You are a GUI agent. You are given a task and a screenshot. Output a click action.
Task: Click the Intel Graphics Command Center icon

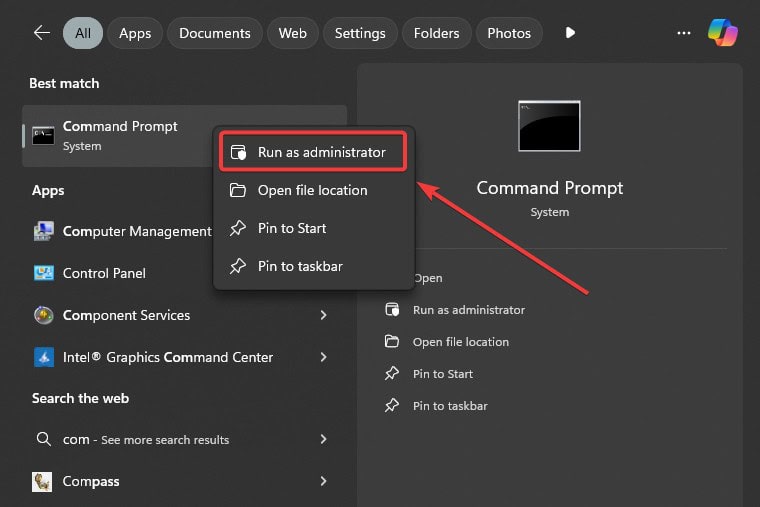[44, 357]
